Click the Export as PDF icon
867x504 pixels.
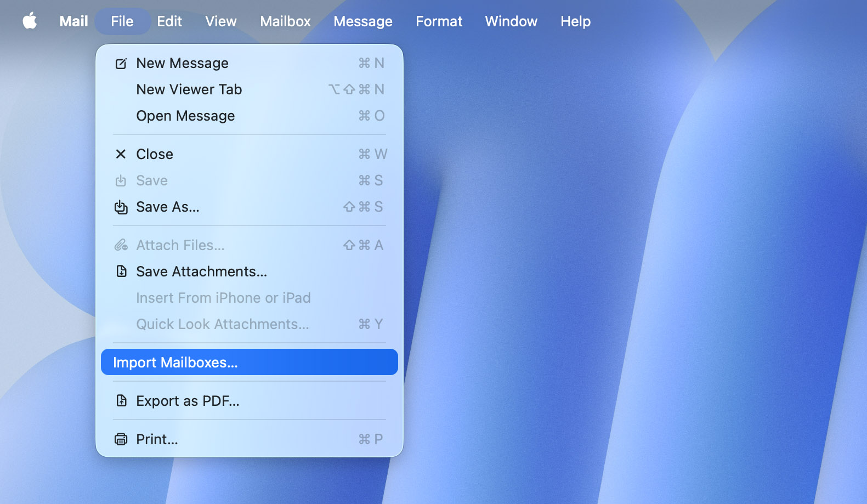(121, 401)
